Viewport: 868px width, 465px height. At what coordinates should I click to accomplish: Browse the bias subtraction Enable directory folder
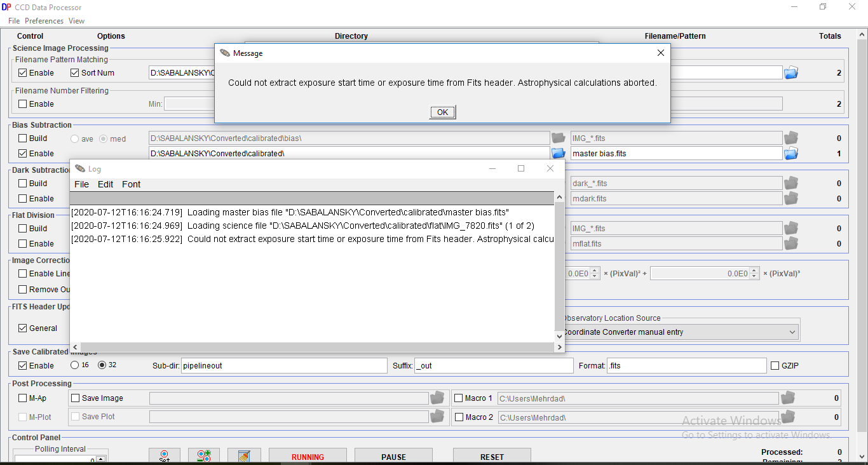[558, 153]
